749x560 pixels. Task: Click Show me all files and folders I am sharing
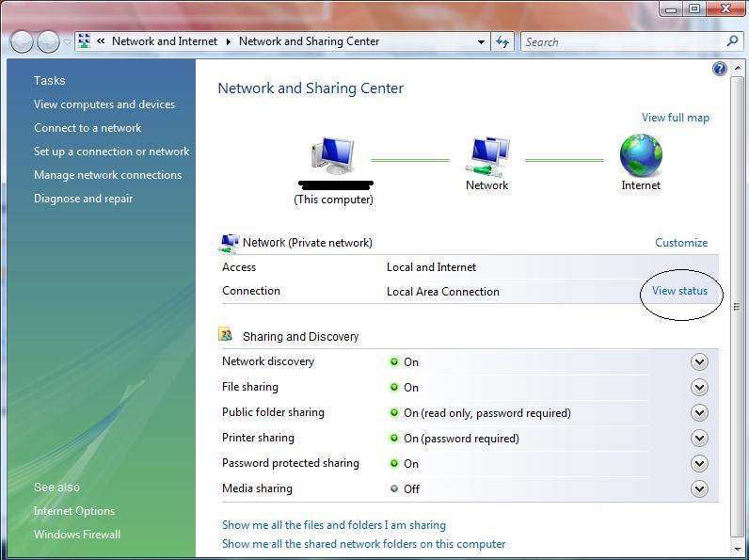click(x=334, y=525)
